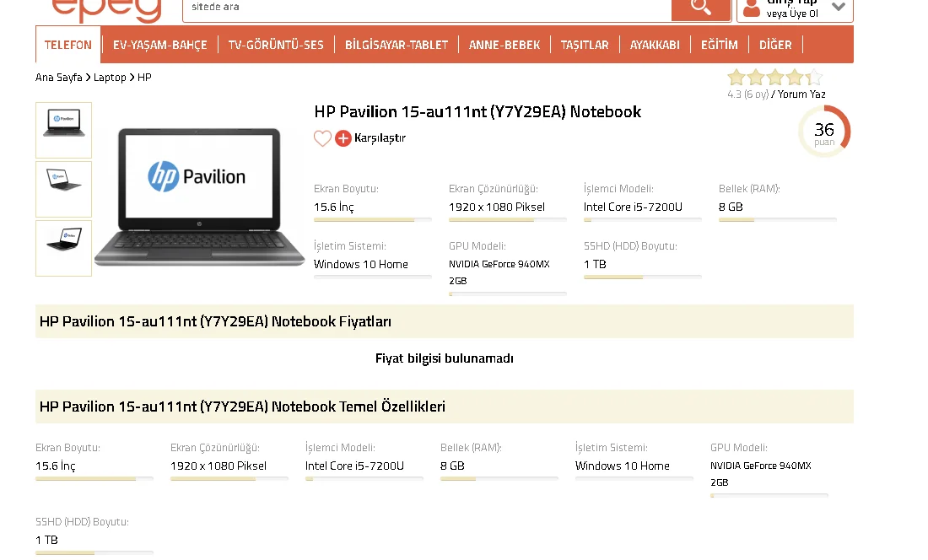Click the epey site logo
This screenshot has height=560, width=928.
click(106, 9)
